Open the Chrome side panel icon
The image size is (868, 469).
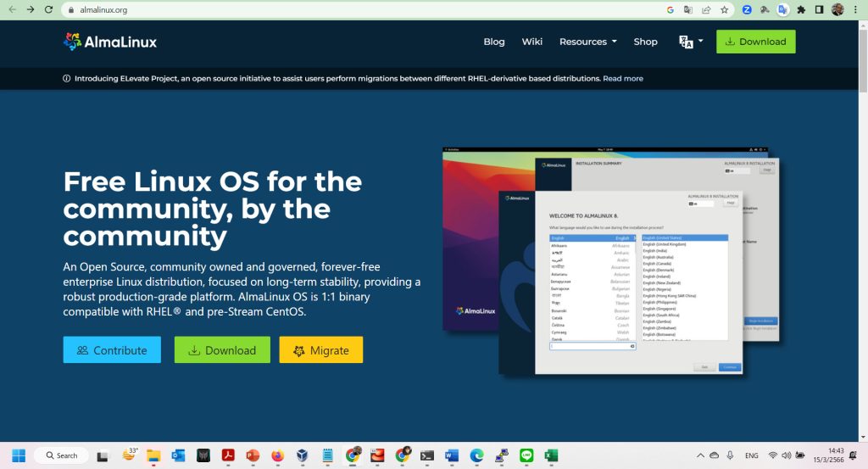point(819,10)
